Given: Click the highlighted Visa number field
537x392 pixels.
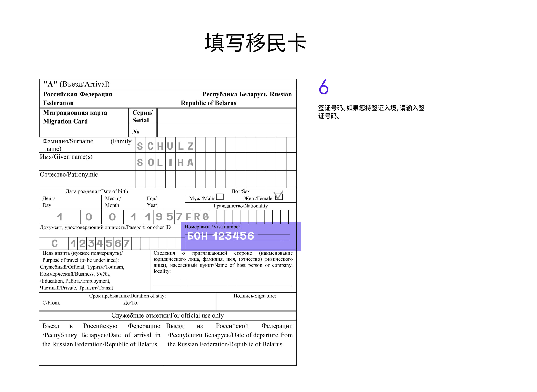Looking at the screenshot, I should pyautogui.click(x=241, y=236).
